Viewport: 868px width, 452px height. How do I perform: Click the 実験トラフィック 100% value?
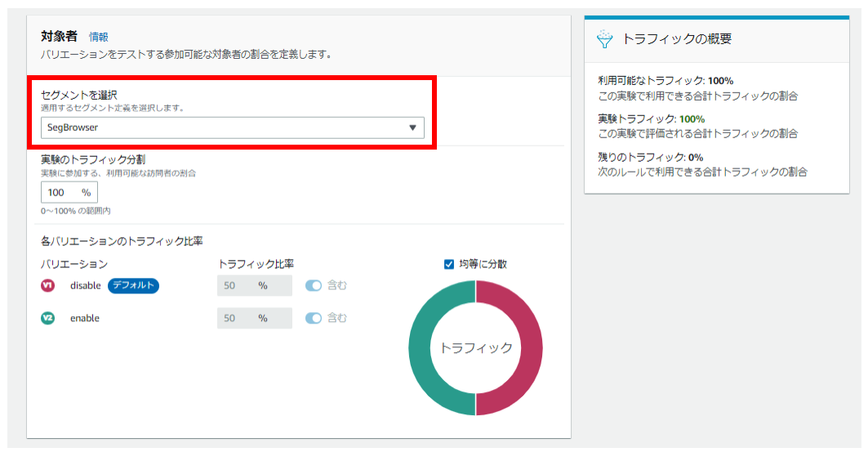tap(692, 119)
